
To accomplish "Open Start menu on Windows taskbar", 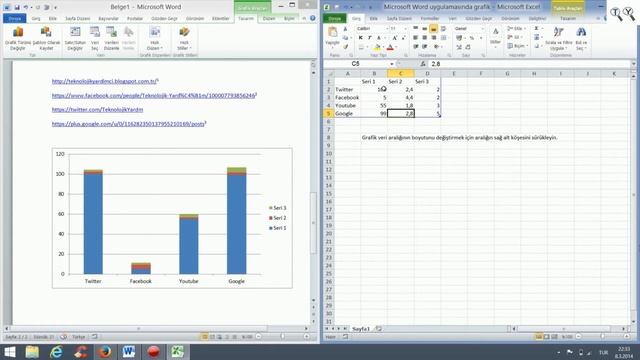I will click(x=9, y=352).
